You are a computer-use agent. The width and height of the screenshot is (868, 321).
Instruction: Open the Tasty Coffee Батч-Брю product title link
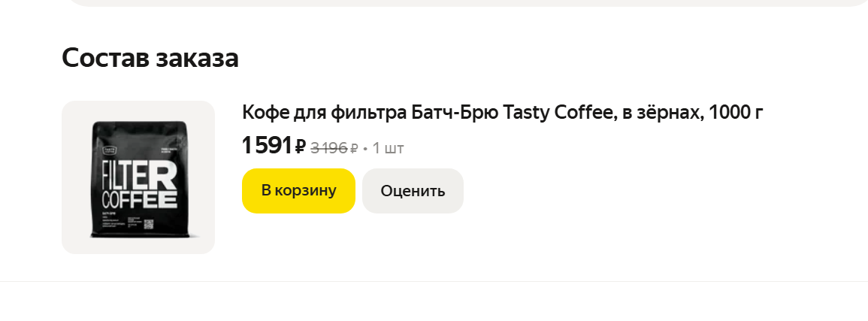pos(502,113)
